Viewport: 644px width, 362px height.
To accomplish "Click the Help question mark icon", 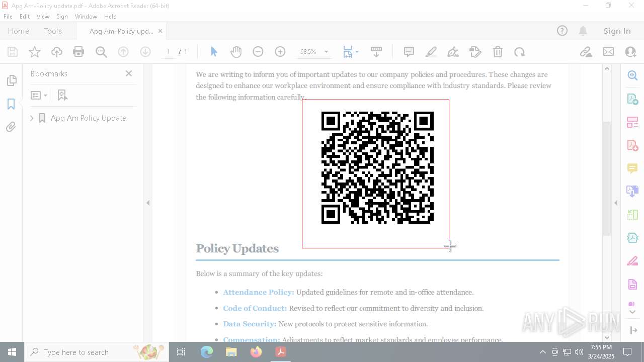I will click(x=562, y=31).
